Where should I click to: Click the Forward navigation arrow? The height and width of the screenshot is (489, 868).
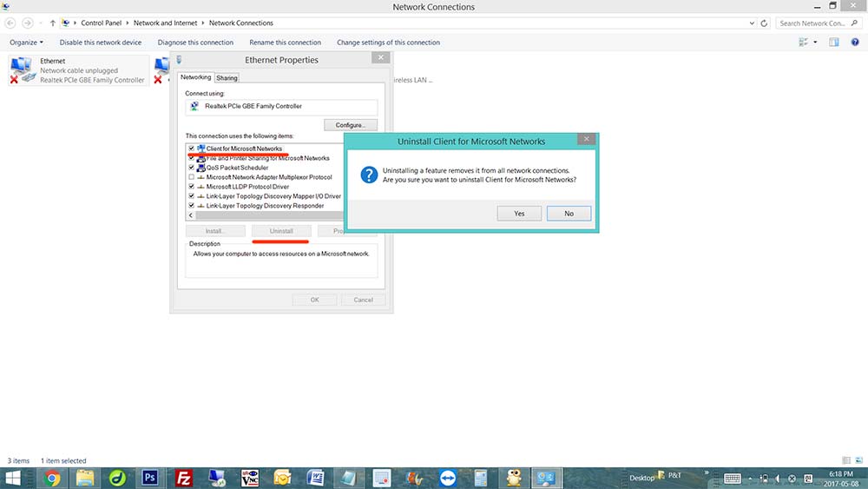[27, 23]
